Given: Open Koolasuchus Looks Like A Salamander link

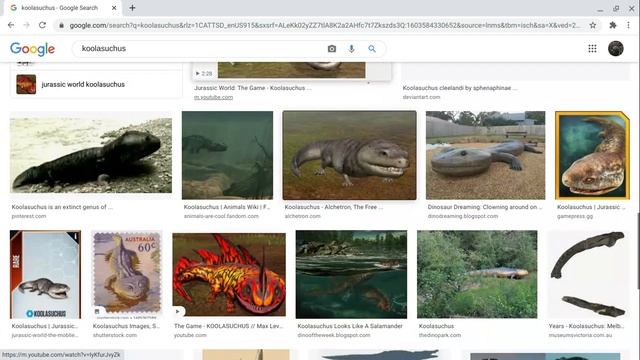Looking at the screenshot, I should click(350, 326).
